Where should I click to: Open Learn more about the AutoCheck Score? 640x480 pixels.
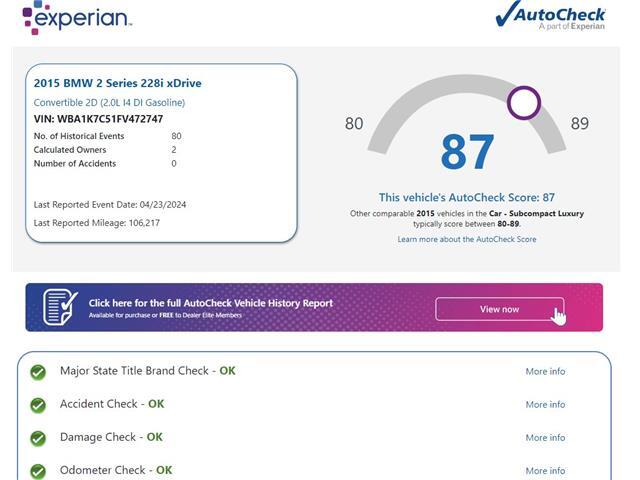click(x=467, y=239)
